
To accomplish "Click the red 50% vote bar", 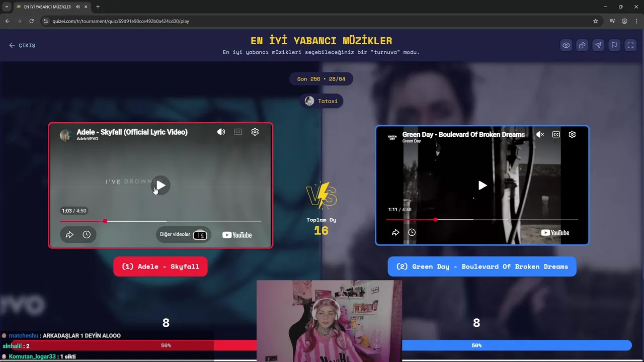I will coord(166,345).
